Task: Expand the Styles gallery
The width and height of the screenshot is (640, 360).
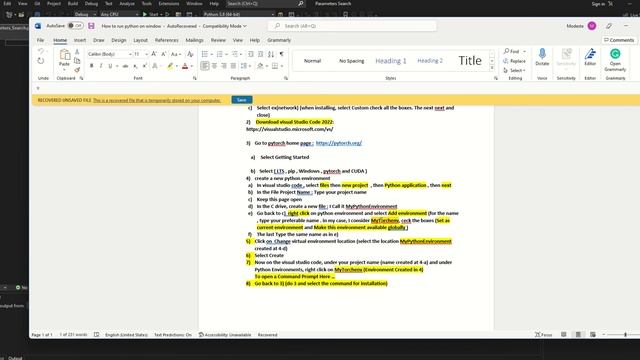Action: [492, 68]
